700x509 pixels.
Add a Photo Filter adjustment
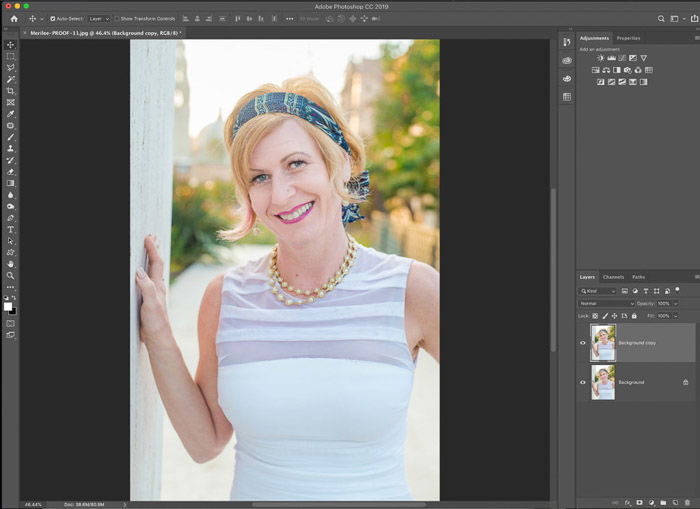pos(628,70)
